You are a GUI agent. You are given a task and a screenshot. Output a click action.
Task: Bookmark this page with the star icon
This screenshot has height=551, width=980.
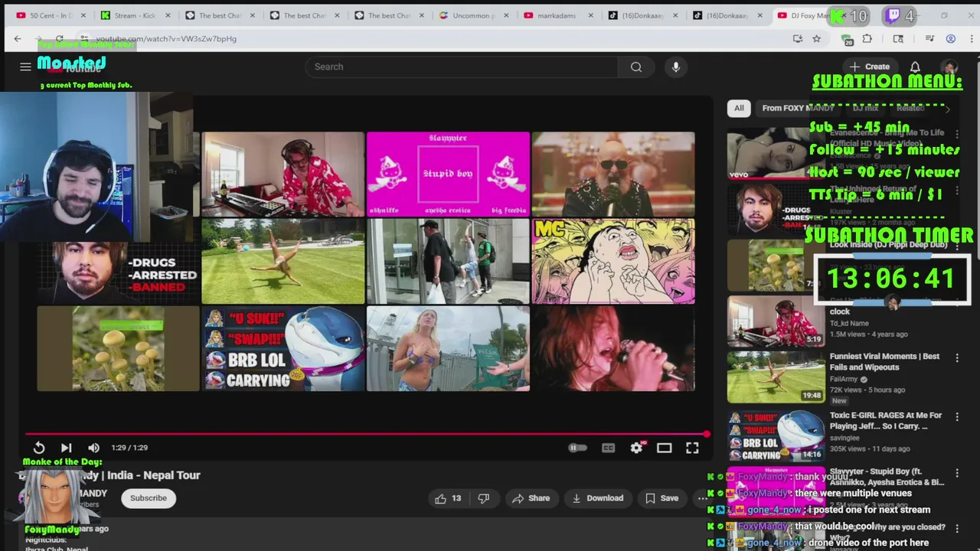pos(817,38)
